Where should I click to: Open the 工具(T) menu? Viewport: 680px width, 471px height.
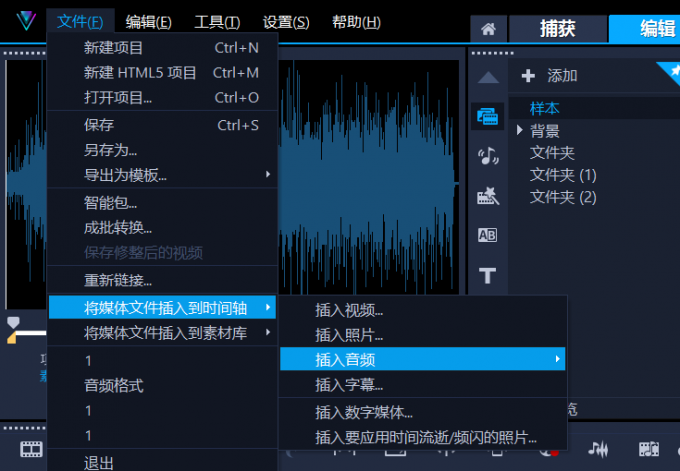pyautogui.click(x=217, y=22)
